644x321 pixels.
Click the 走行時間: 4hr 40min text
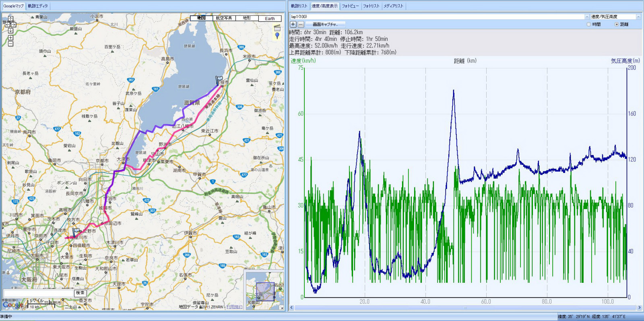[x=313, y=39]
